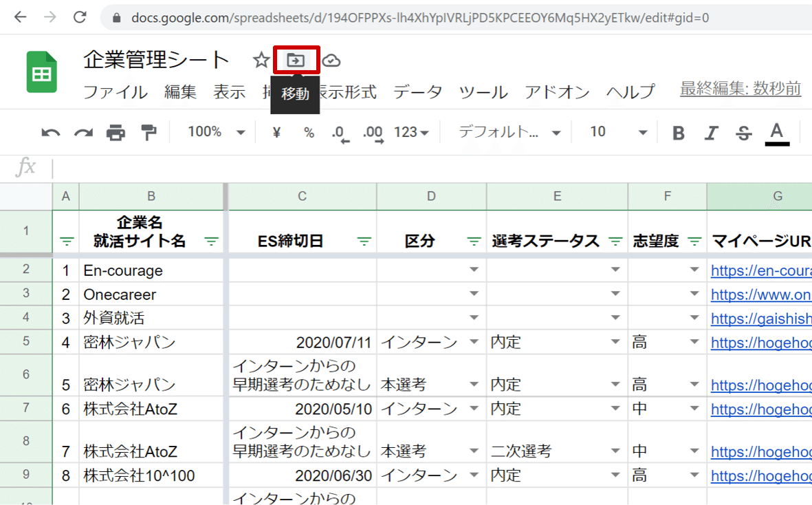Rename the 企業管理シート document title

point(156,60)
